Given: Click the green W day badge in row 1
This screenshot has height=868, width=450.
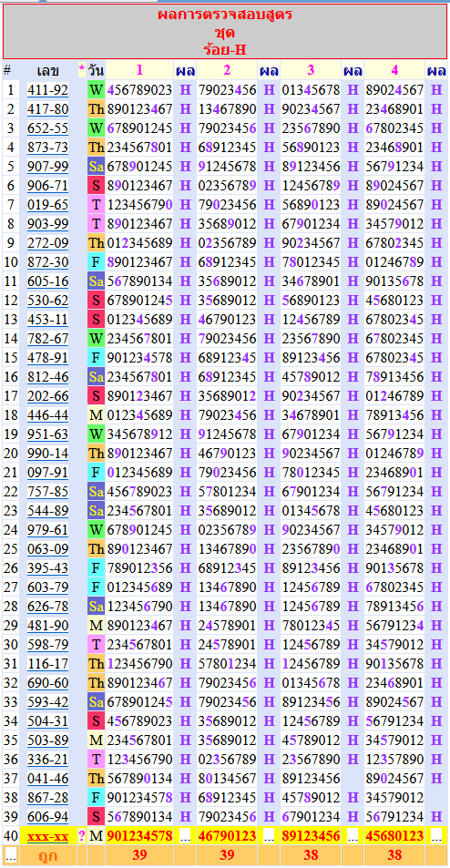Looking at the screenshot, I should point(97,89).
